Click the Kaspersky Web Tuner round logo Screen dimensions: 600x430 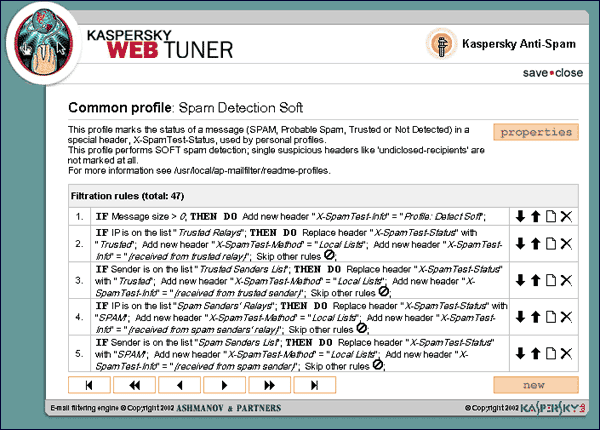[x=44, y=43]
